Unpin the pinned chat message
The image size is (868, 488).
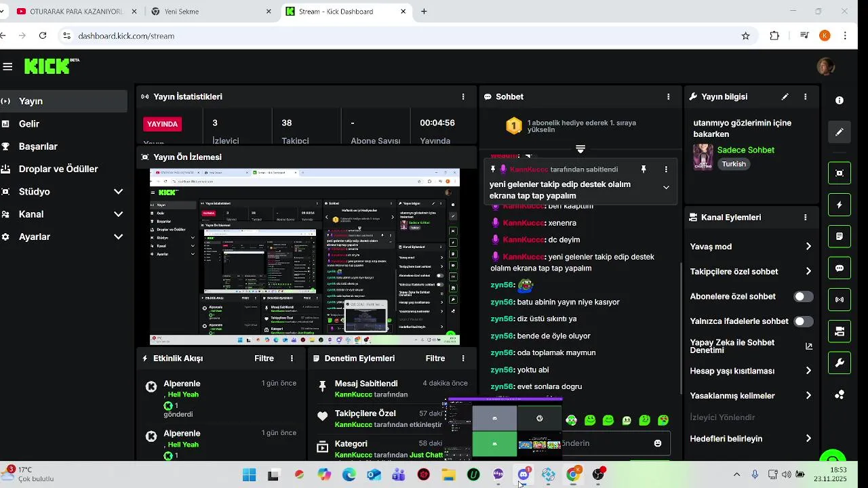click(644, 169)
